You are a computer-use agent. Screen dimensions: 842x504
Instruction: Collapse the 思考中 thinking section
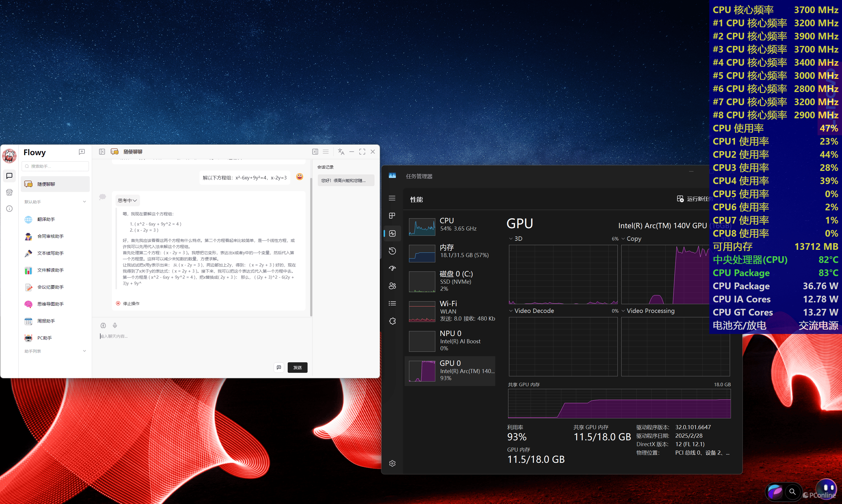[x=127, y=200]
